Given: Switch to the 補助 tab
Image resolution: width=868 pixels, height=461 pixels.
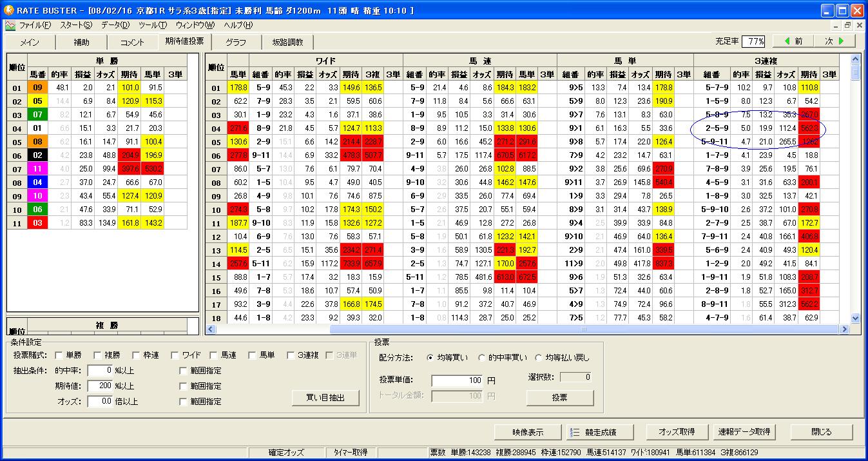Looking at the screenshot, I should click(x=81, y=43).
